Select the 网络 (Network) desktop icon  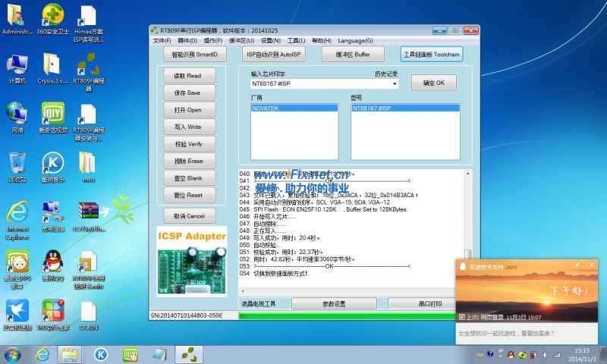(17, 118)
